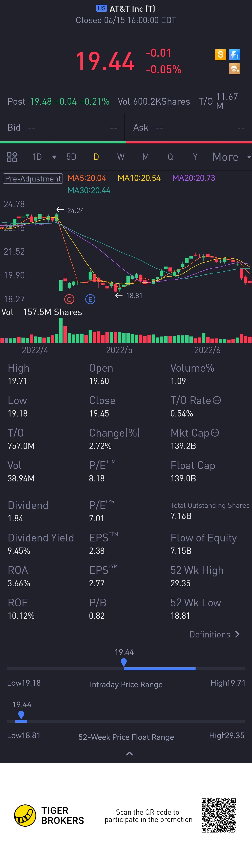Select the M monthly chart tab
Image resolution: width=252 pixels, height=868 pixels.
pyautogui.click(x=146, y=157)
